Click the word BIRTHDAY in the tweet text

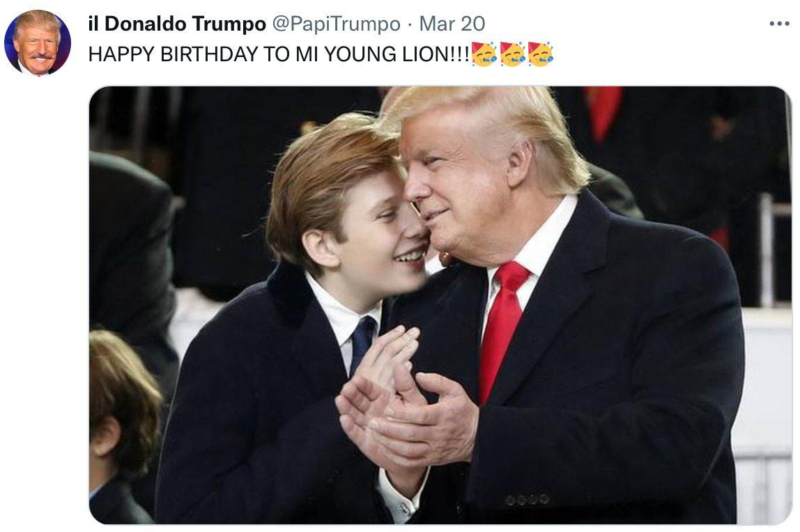[209, 54]
